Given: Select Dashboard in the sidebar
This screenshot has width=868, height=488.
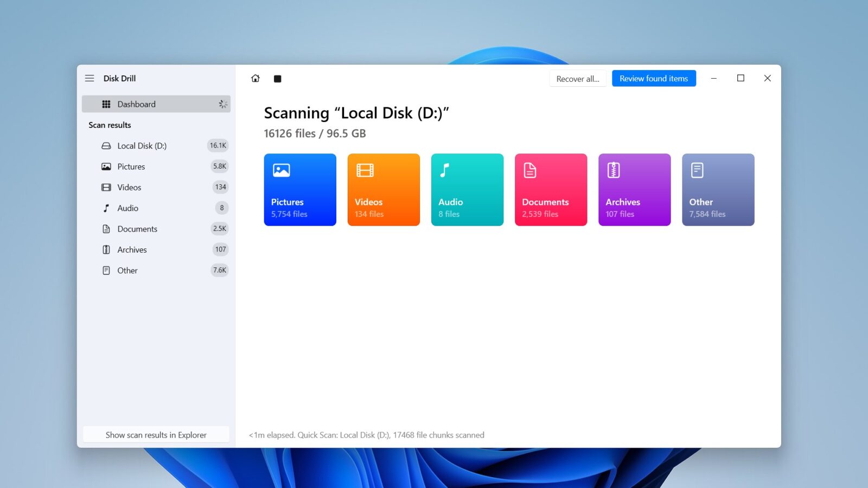Looking at the screenshot, I should [x=156, y=104].
